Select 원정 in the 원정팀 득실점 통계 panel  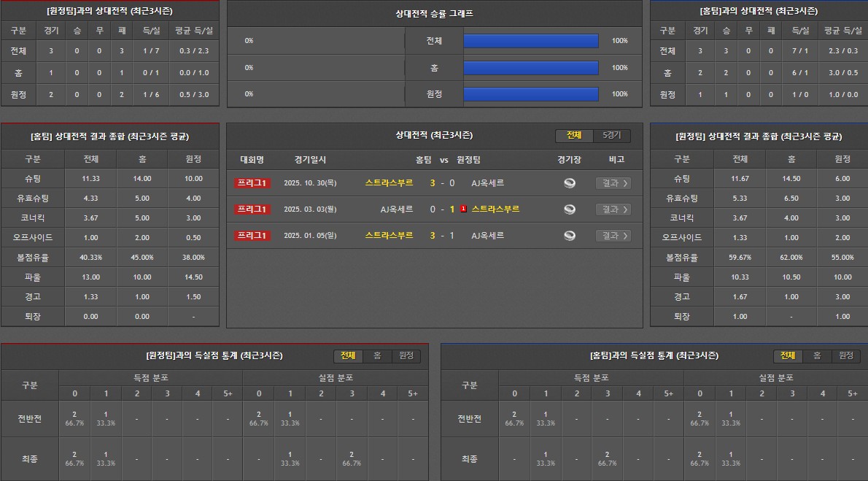coord(406,355)
